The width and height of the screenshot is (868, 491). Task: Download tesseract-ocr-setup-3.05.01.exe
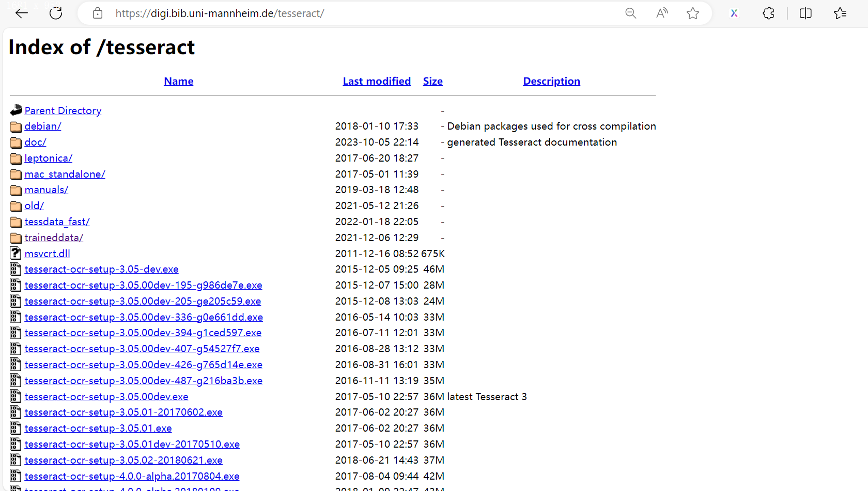pos(98,428)
